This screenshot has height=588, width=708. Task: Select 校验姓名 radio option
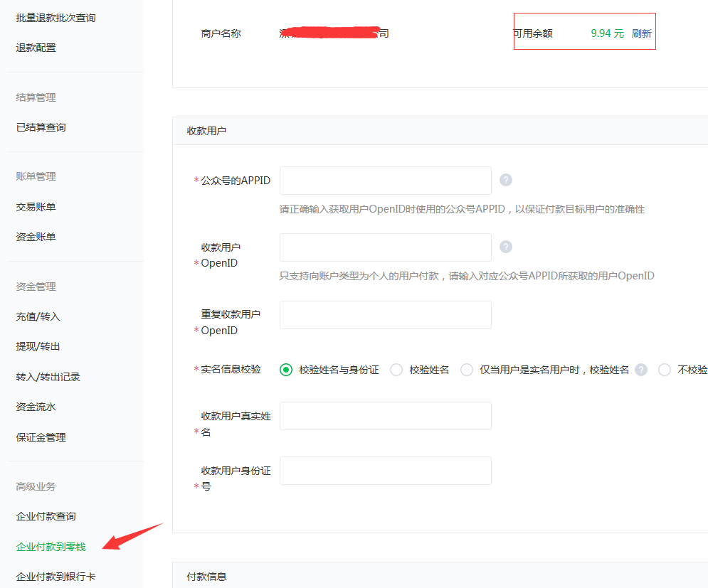(x=396, y=370)
